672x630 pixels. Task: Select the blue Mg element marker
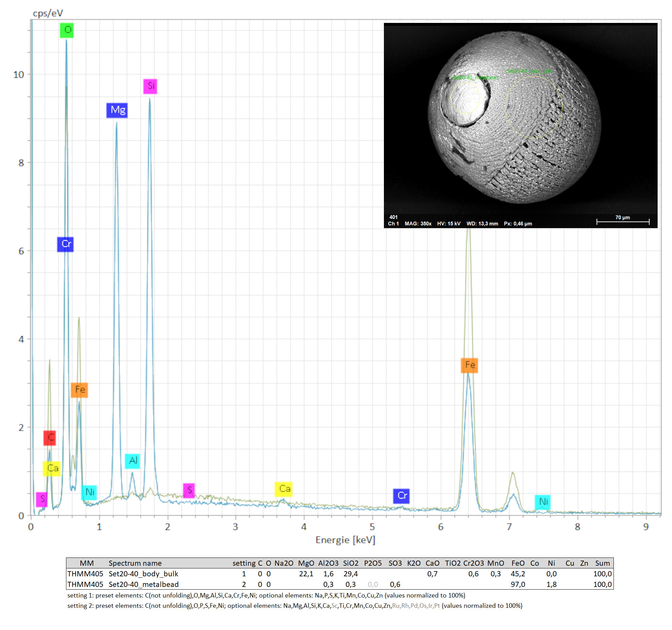pos(117,110)
